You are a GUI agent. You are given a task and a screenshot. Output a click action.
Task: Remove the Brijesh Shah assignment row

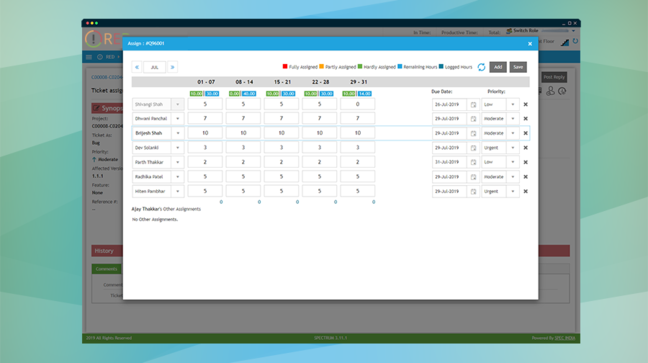click(x=526, y=133)
